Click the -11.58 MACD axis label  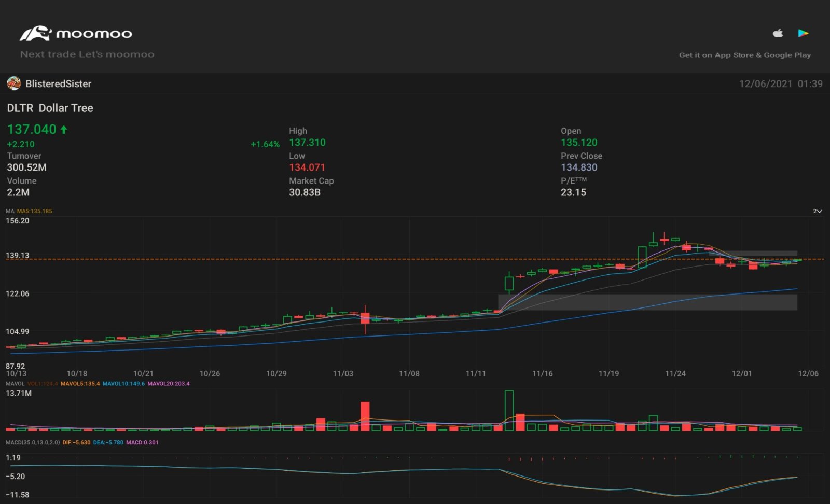pyautogui.click(x=18, y=495)
